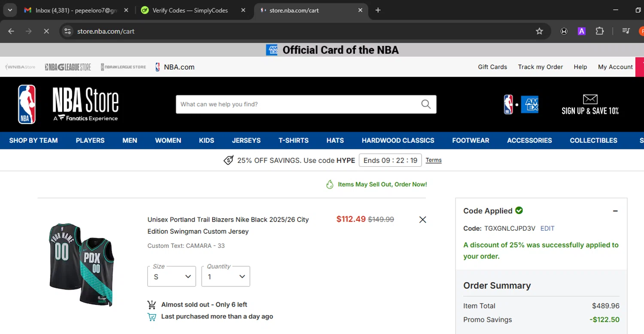The height and width of the screenshot is (334, 644).
Task: Close the Gmail Inbox tab
Action: [x=126, y=10]
